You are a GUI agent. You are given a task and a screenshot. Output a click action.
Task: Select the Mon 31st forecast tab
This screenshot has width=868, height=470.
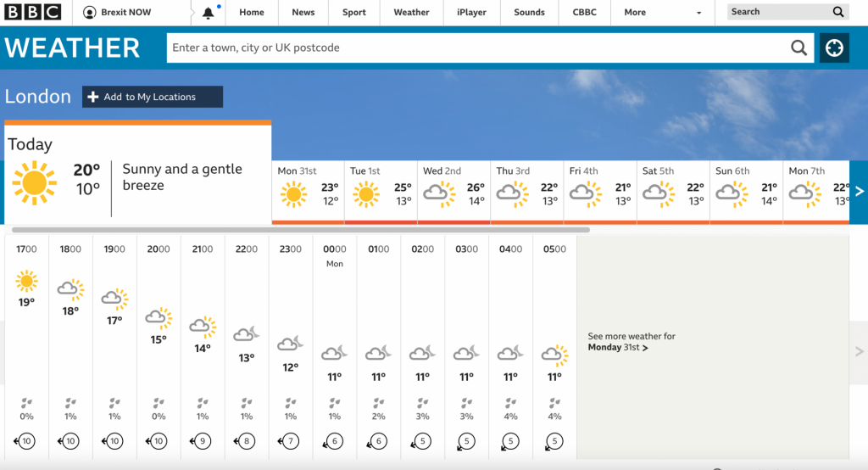308,193
